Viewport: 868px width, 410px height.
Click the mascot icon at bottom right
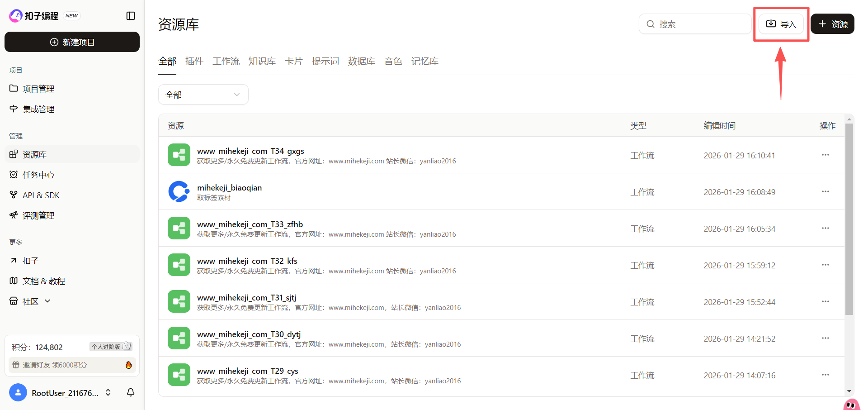[851, 404]
